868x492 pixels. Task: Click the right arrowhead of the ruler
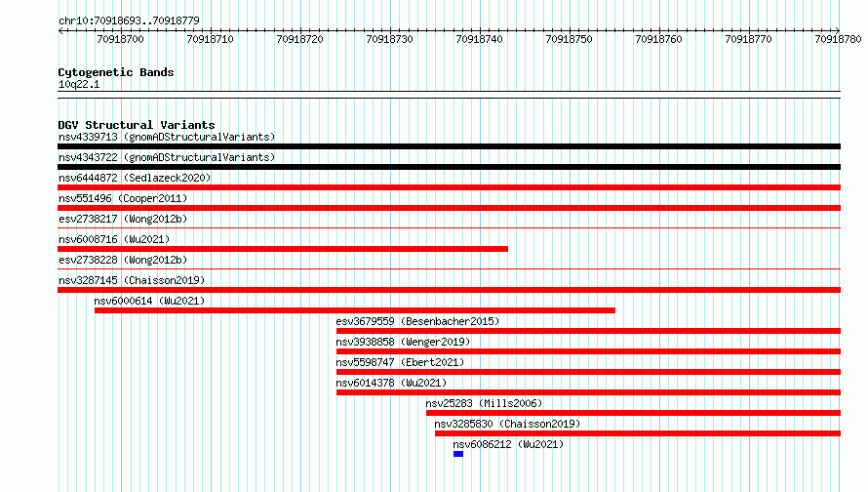[x=838, y=30]
